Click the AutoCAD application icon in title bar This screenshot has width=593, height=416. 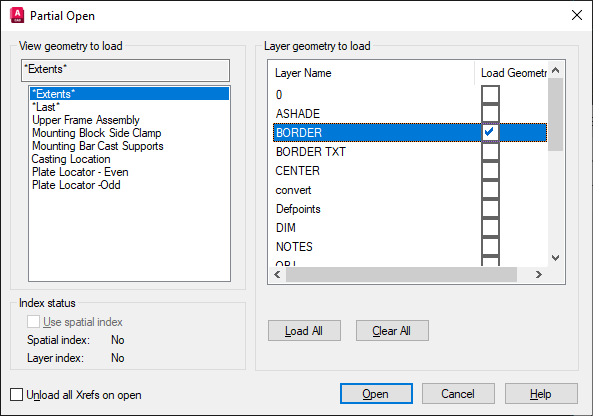(17, 15)
